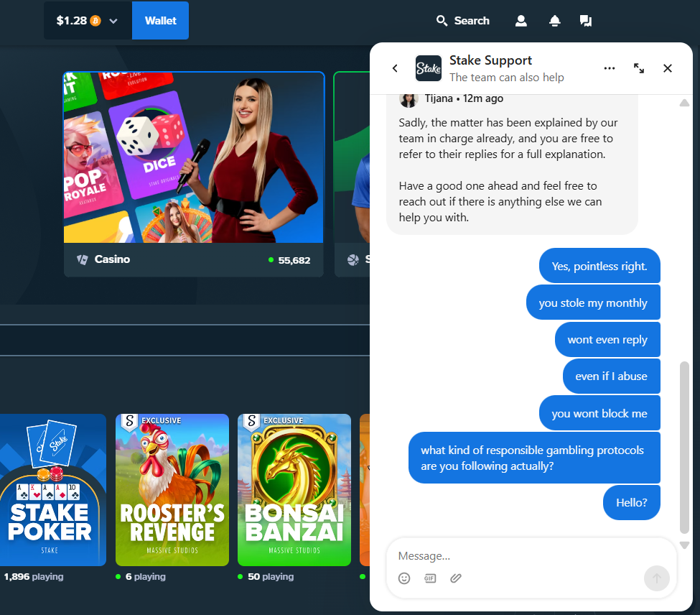
Task: Click the 'even if I abuse' message
Action: click(x=611, y=376)
